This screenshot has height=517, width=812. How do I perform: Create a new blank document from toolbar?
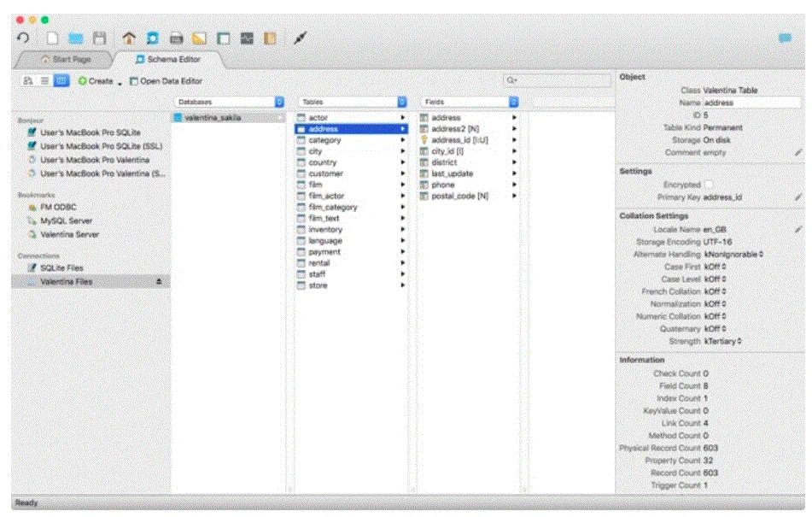52,38
